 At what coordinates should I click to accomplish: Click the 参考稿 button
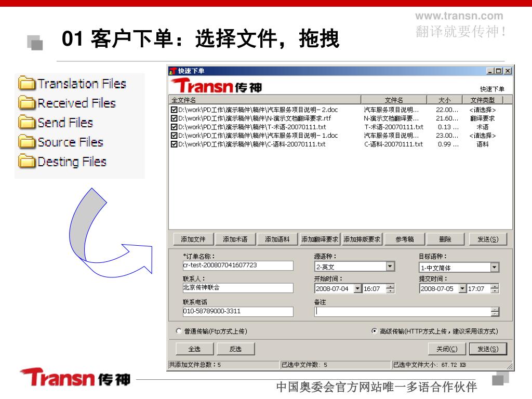(404, 239)
